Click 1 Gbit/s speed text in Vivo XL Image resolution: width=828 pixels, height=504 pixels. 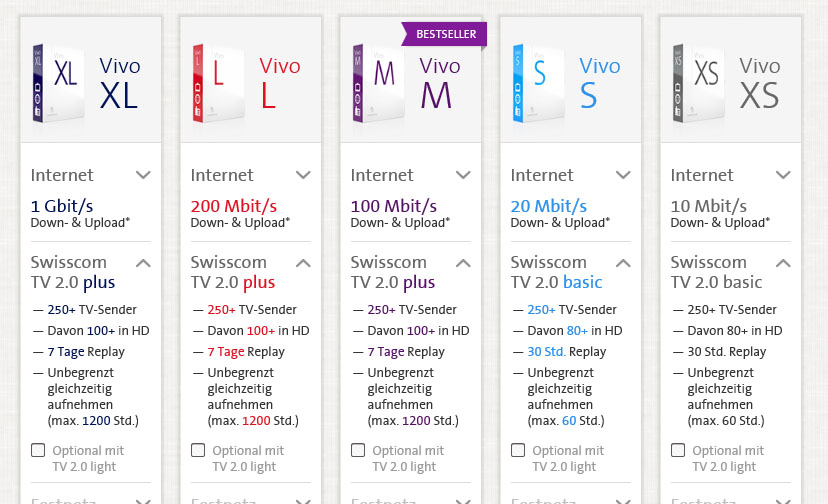tap(62, 206)
